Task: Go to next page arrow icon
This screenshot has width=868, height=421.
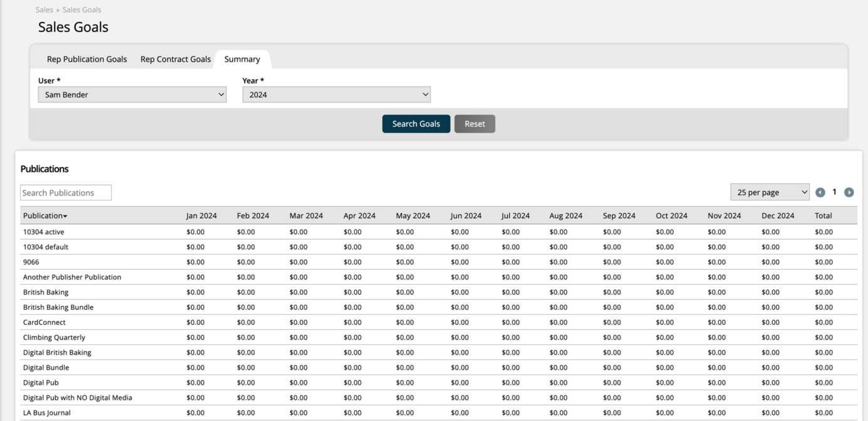Action: coord(849,192)
